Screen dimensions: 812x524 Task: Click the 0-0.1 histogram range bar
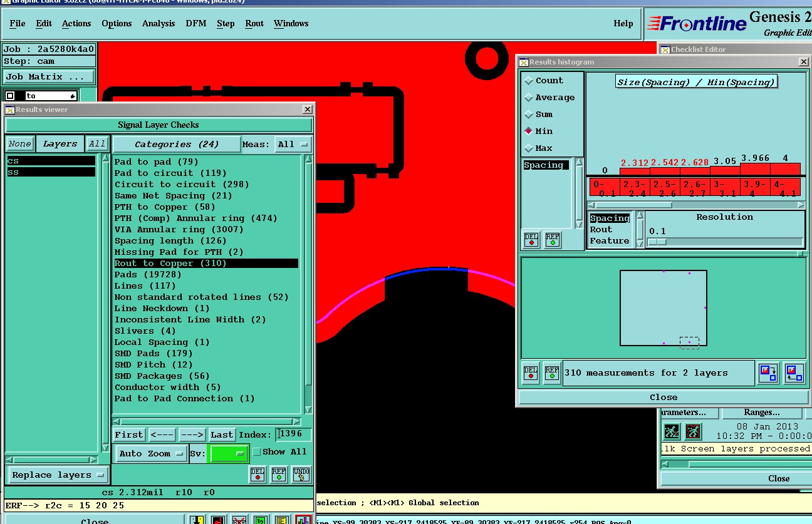coord(605,187)
